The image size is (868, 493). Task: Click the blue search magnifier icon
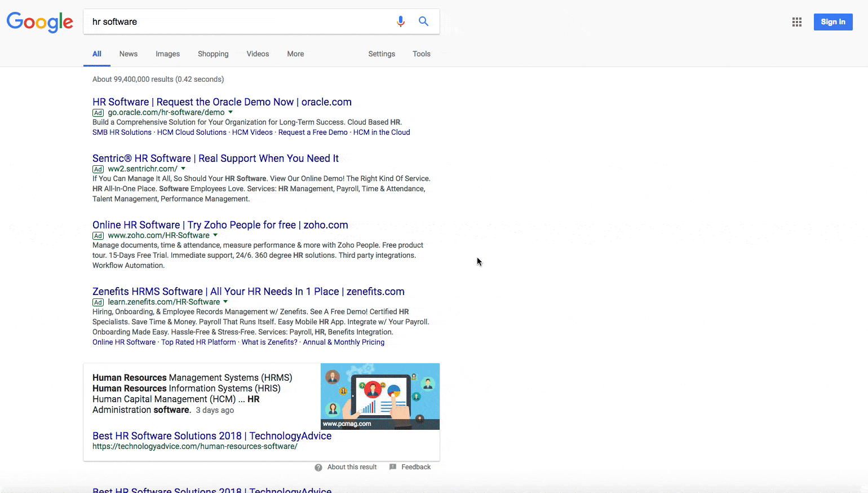coord(423,21)
